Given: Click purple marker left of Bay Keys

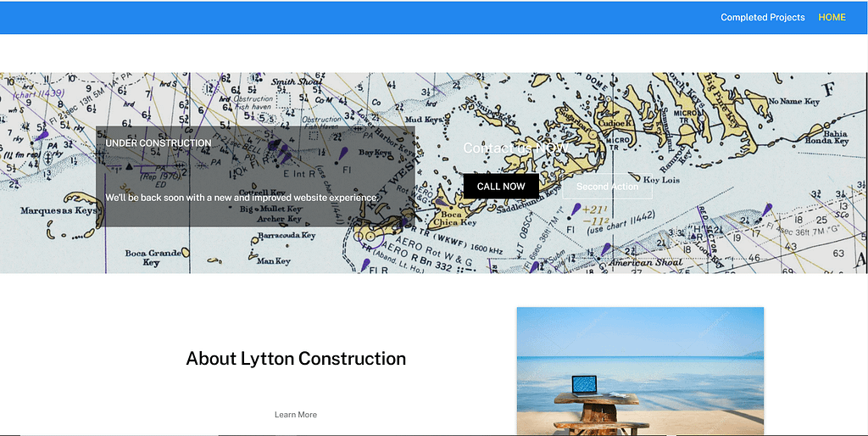Looking at the screenshot, I should click(342, 153).
